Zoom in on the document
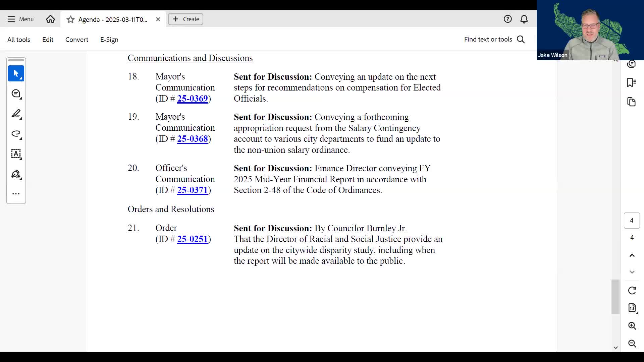This screenshot has width=644, height=362. (632, 326)
